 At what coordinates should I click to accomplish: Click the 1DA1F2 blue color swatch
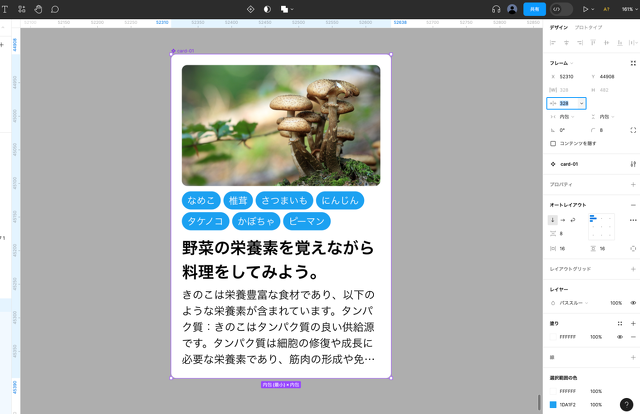553,404
